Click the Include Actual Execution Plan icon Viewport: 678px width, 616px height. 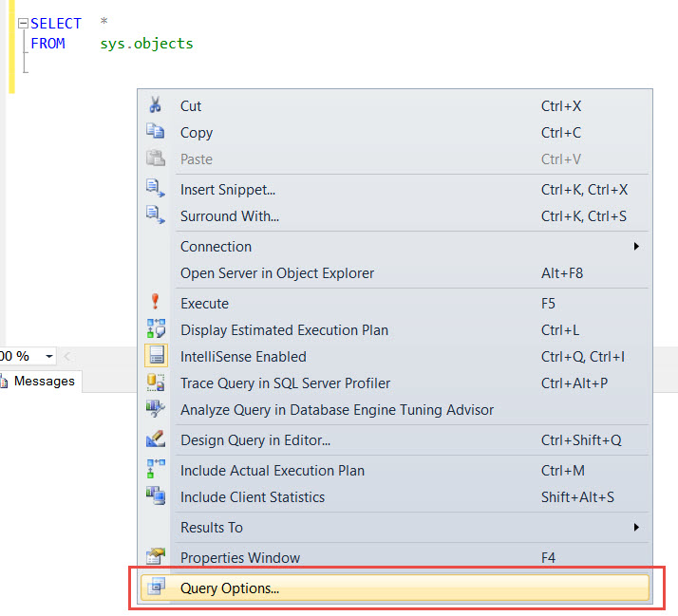(x=156, y=469)
